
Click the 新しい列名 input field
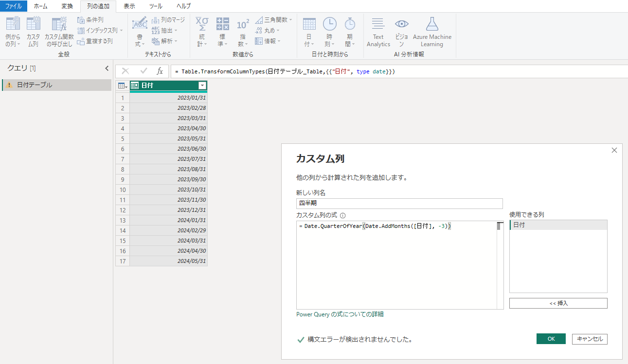click(399, 204)
